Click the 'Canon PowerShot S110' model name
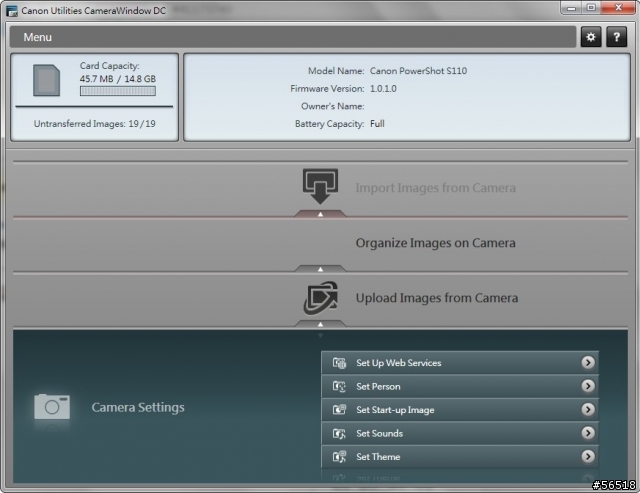 coord(418,71)
